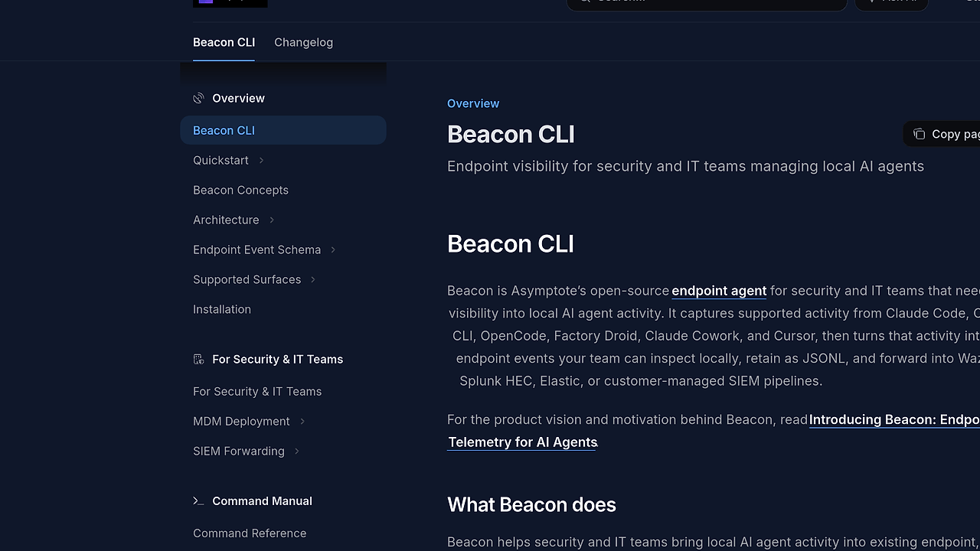Open the Command Reference page
Screen dimensions: 980x551
click(250, 533)
